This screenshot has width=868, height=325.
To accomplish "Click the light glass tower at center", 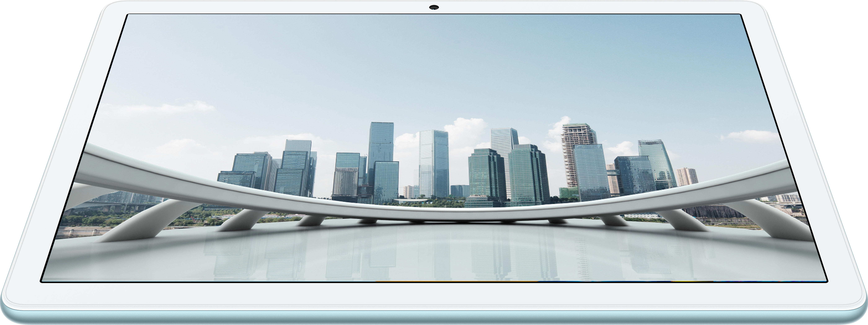I will pyautogui.click(x=433, y=162).
